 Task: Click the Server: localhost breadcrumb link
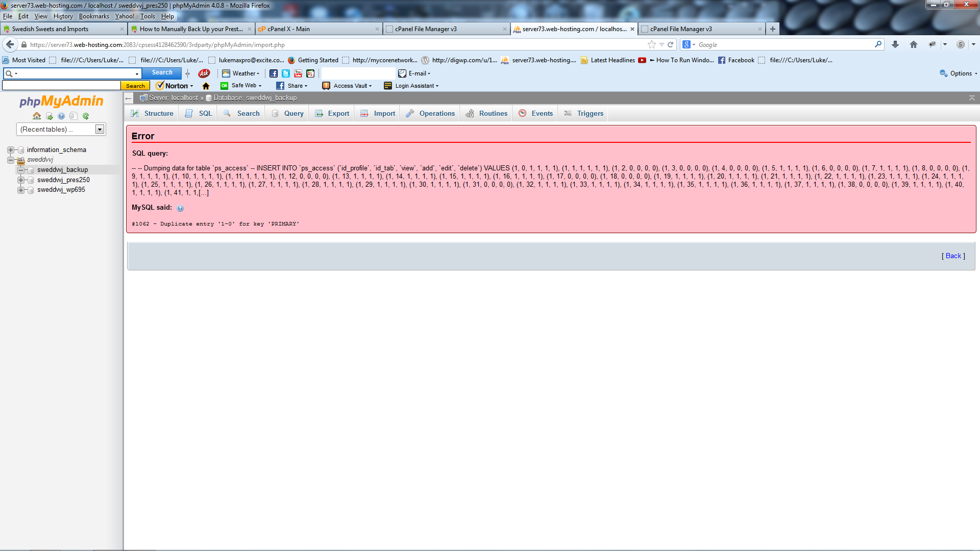point(173,98)
